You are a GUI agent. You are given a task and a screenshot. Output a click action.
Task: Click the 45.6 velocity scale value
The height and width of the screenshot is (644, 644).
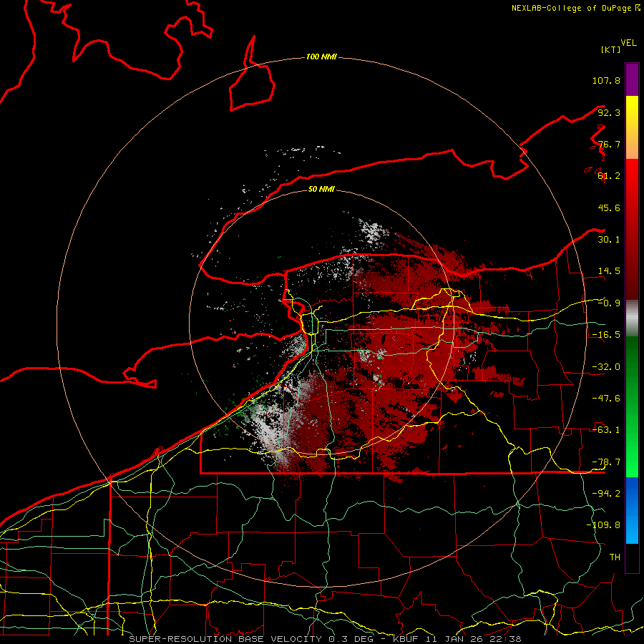pyautogui.click(x=609, y=208)
